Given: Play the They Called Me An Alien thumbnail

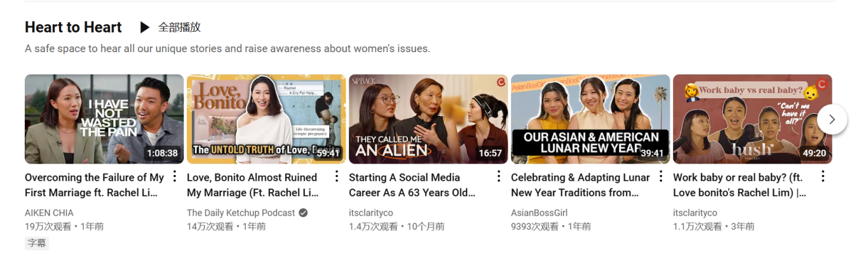Looking at the screenshot, I should [428, 119].
